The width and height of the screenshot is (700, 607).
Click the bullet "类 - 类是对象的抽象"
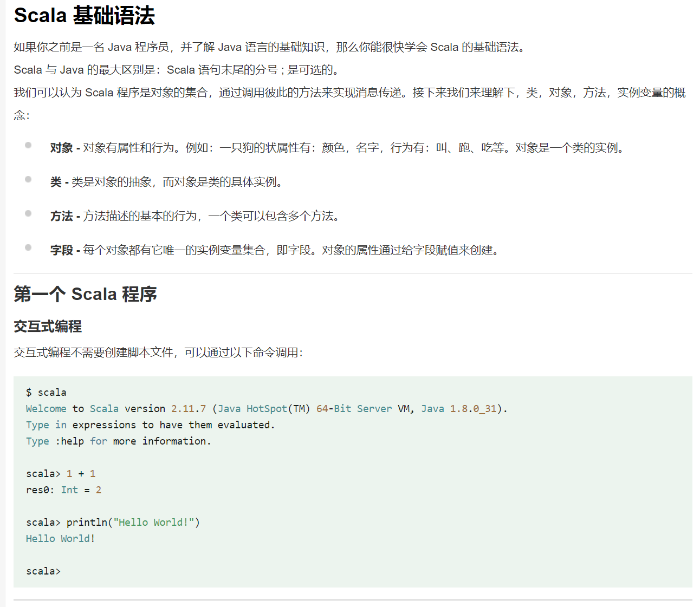tap(167, 182)
